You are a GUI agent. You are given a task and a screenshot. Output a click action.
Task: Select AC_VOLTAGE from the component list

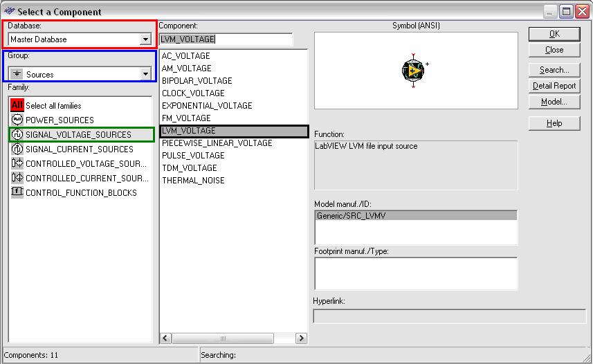click(x=185, y=56)
